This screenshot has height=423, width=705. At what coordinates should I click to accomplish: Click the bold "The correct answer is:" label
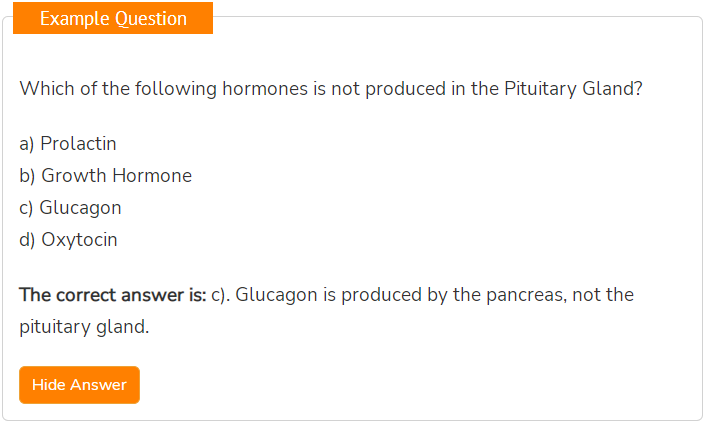tap(112, 295)
